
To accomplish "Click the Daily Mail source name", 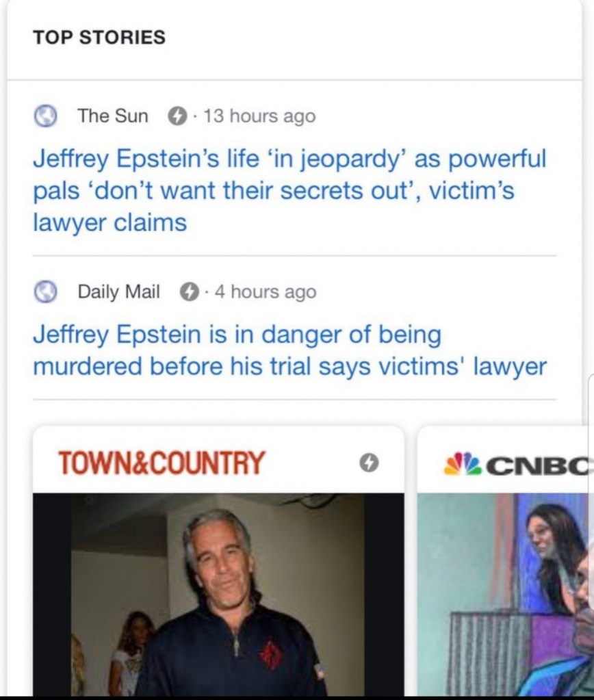I will coord(118,292).
